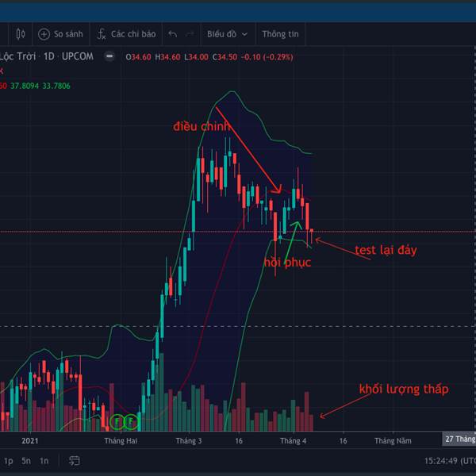476x476 pixels.
Task: Click the open price O34.60 value
Action: pyautogui.click(x=138, y=57)
